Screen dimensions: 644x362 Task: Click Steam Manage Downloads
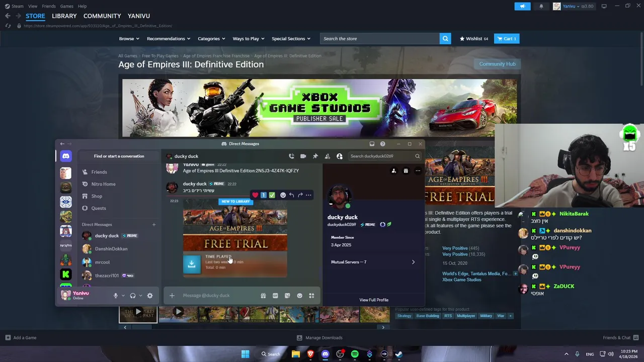(x=319, y=338)
